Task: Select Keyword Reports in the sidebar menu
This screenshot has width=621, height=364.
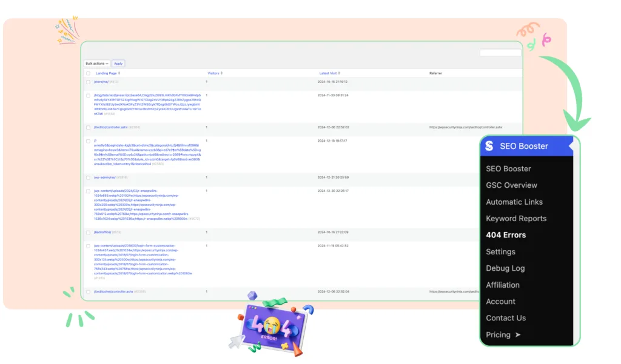Action: (x=516, y=219)
